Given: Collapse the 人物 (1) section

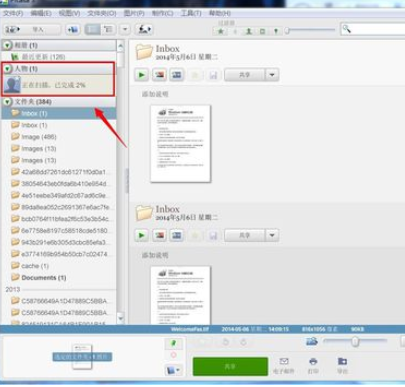Looking at the screenshot, I should coord(7,69).
